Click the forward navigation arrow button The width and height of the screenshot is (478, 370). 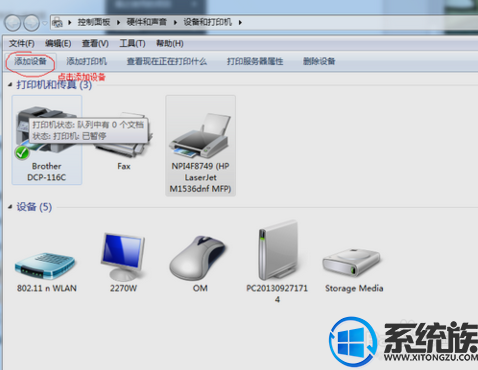pyautogui.click(x=31, y=23)
